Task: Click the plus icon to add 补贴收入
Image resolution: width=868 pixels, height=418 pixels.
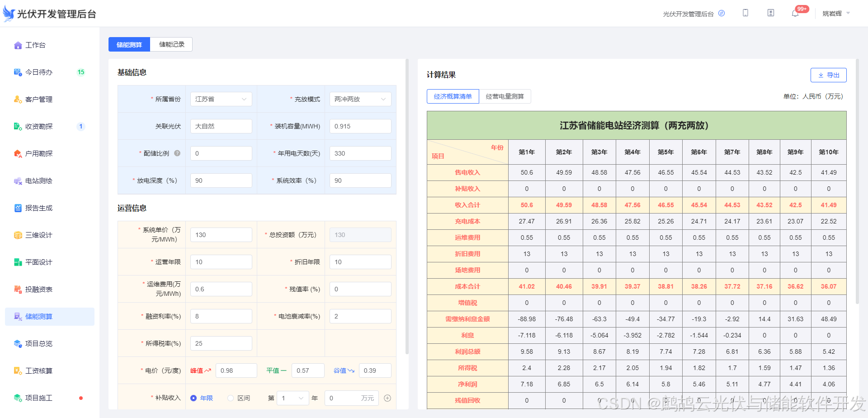Action: pyautogui.click(x=387, y=398)
